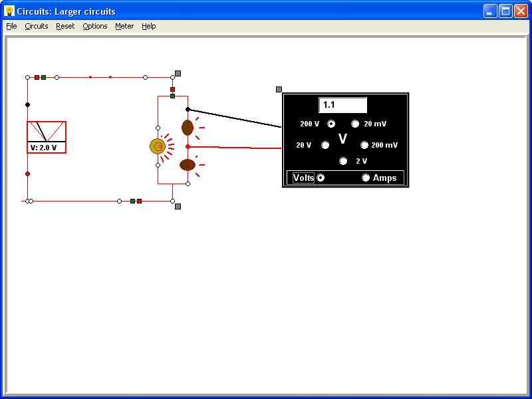Screen dimensions: 532x399
Task: Click the upper dim bulb in the right branch
Action: [188, 128]
